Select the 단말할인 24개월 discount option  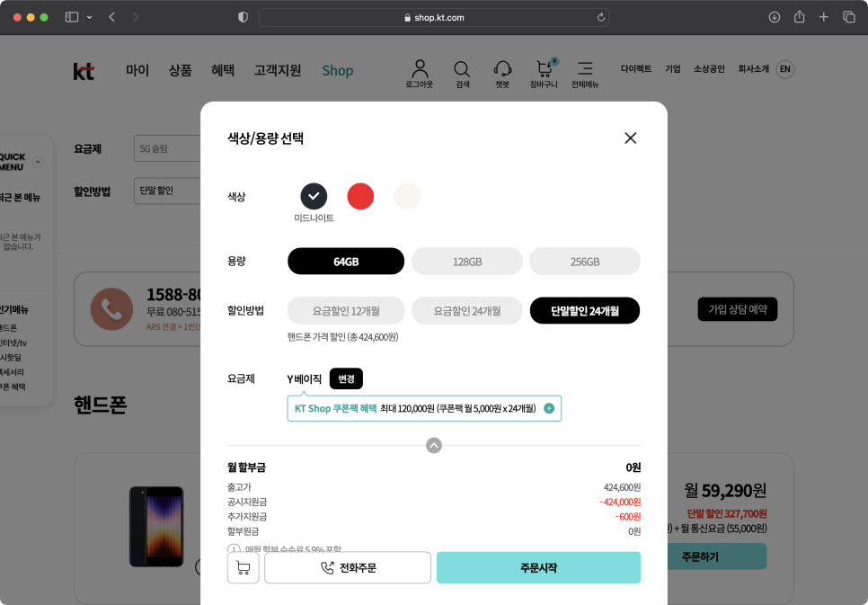tap(584, 310)
